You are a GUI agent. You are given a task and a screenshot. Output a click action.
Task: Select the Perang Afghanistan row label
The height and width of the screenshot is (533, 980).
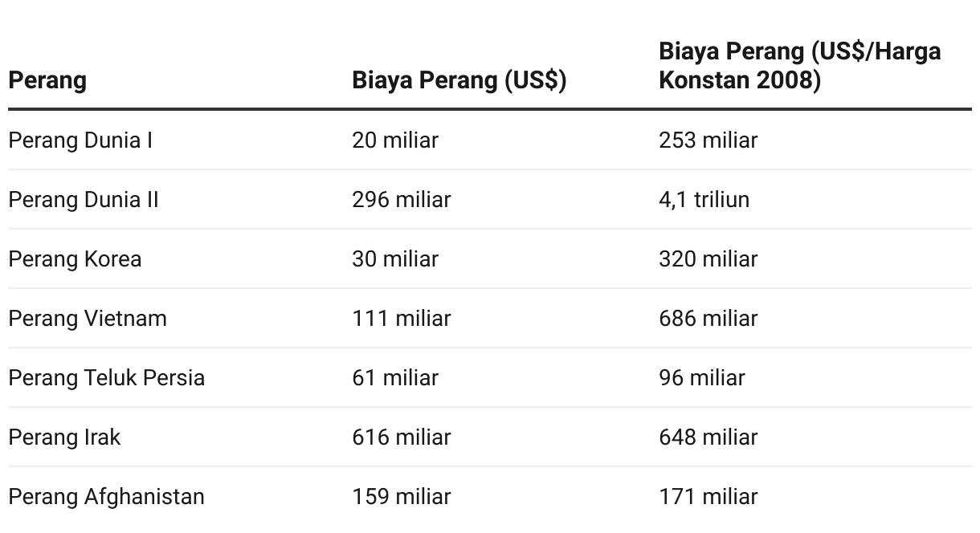(107, 497)
